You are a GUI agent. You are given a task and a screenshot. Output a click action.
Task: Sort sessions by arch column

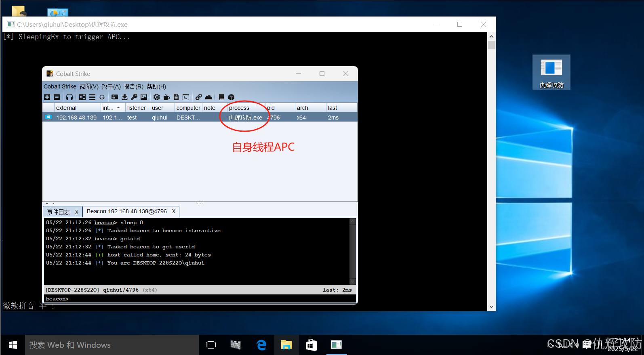coord(310,108)
